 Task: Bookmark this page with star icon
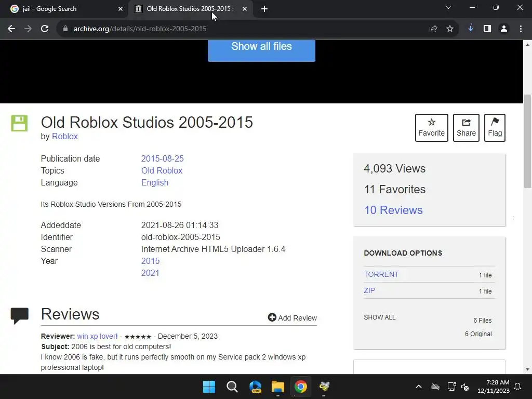point(450,29)
